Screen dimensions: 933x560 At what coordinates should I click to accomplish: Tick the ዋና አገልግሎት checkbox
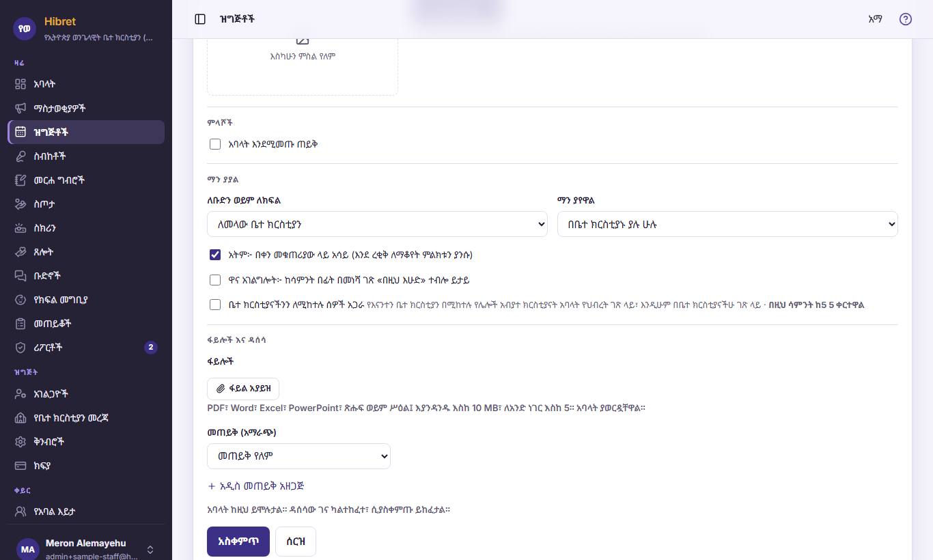tap(215, 280)
